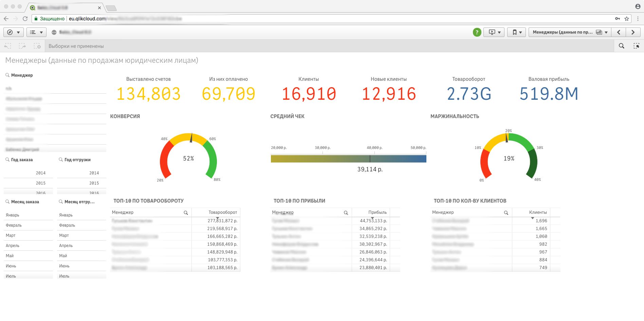This screenshot has height=321, width=644.
Task: Step forward in selections
Action: tap(22, 46)
